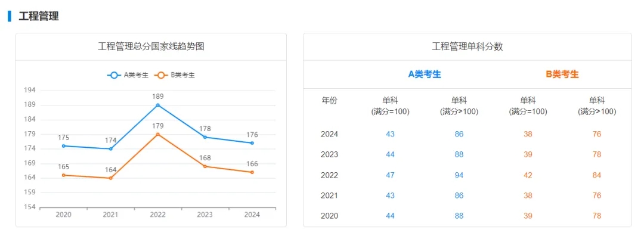Select the 2021 orange data point 164
Image resolution: width=644 pixels, height=236 pixels.
point(110,178)
